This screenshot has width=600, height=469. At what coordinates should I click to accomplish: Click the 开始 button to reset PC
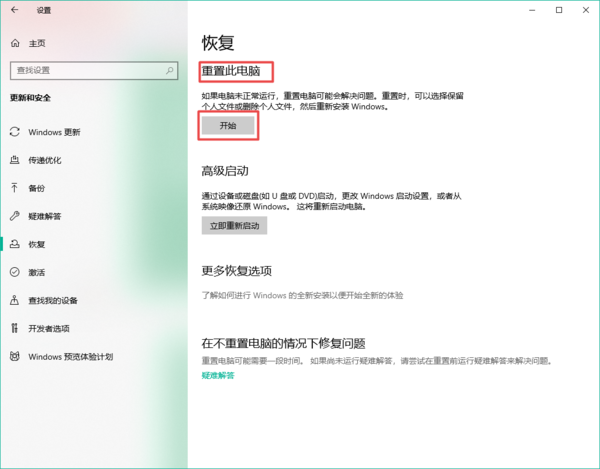[x=228, y=125]
